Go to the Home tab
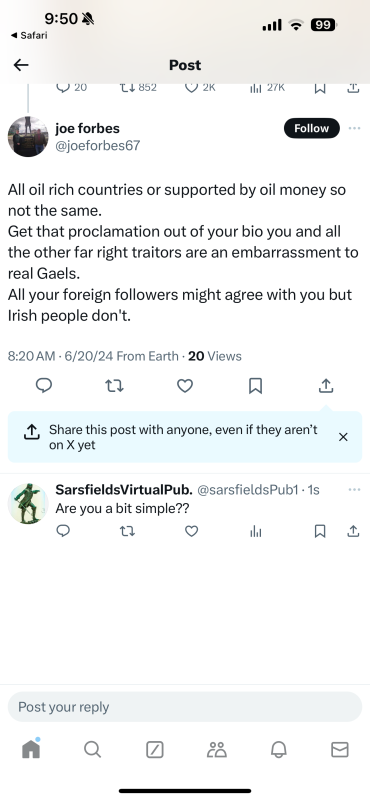Screen dimensions: 370x800 coord(31,748)
